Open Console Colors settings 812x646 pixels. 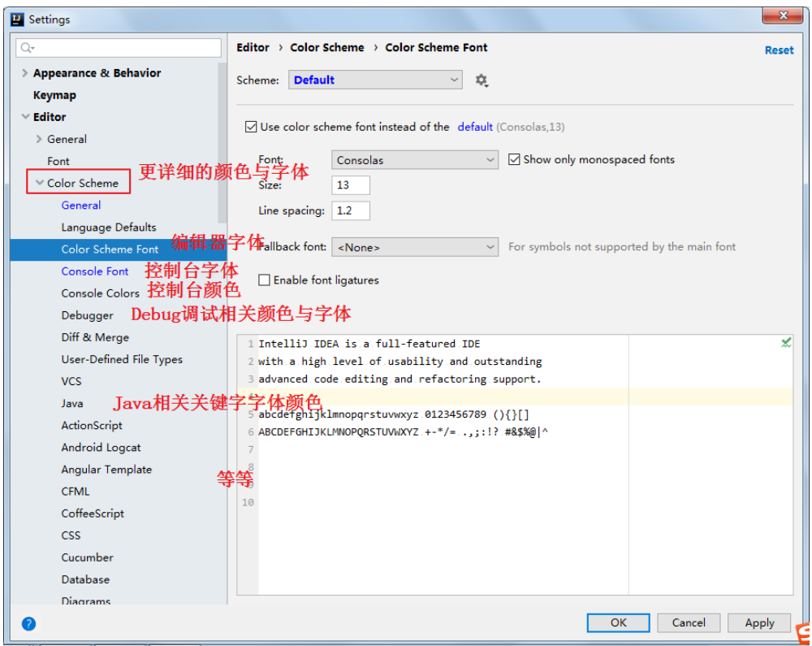pos(100,293)
